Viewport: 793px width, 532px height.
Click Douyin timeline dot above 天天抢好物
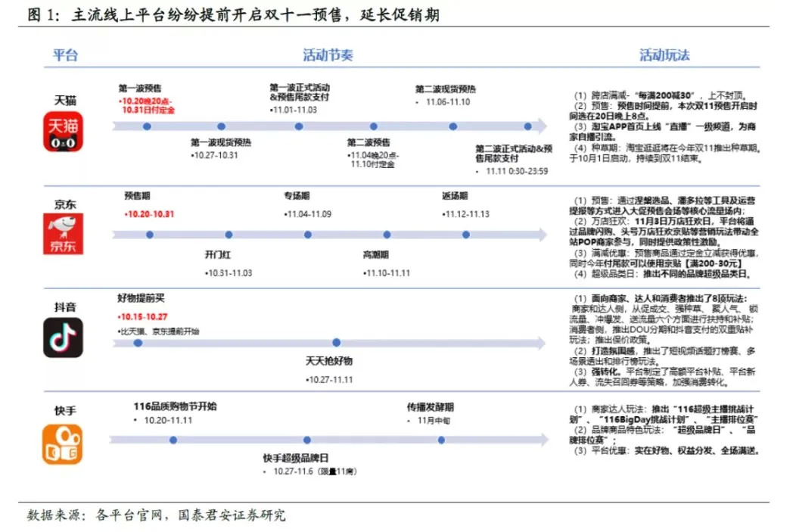point(336,342)
